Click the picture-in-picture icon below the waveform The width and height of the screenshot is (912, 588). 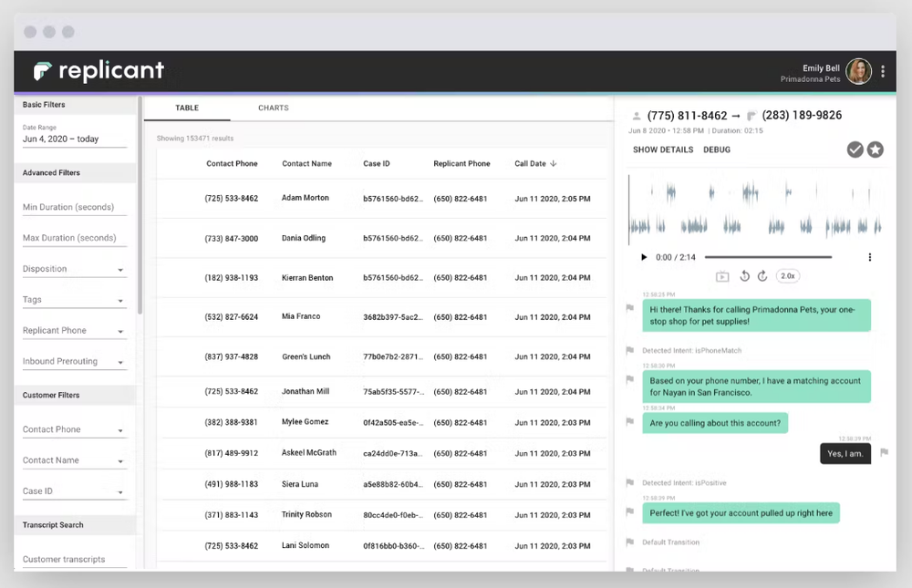[721, 275]
